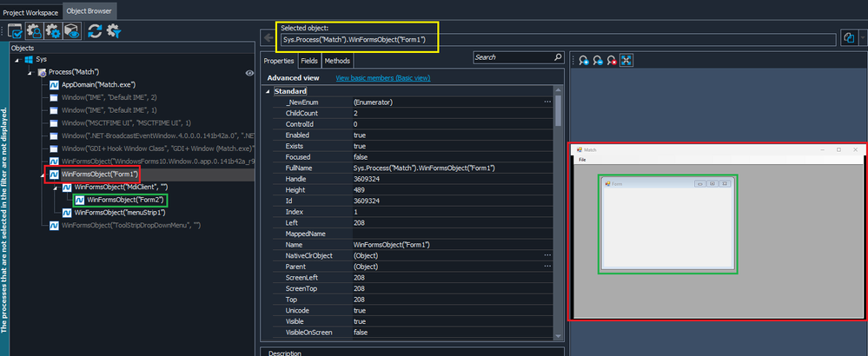Collapse the WinFormsObject("Form1") tree node
Image resolution: width=868 pixels, height=356 pixels.
(x=41, y=175)
